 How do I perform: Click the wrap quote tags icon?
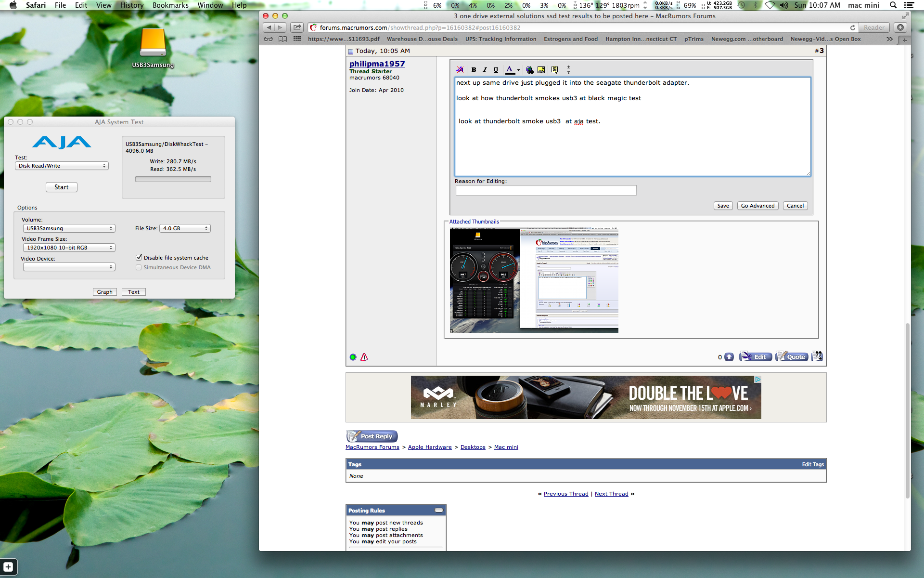pyautogui.click(x=554, y=70)
